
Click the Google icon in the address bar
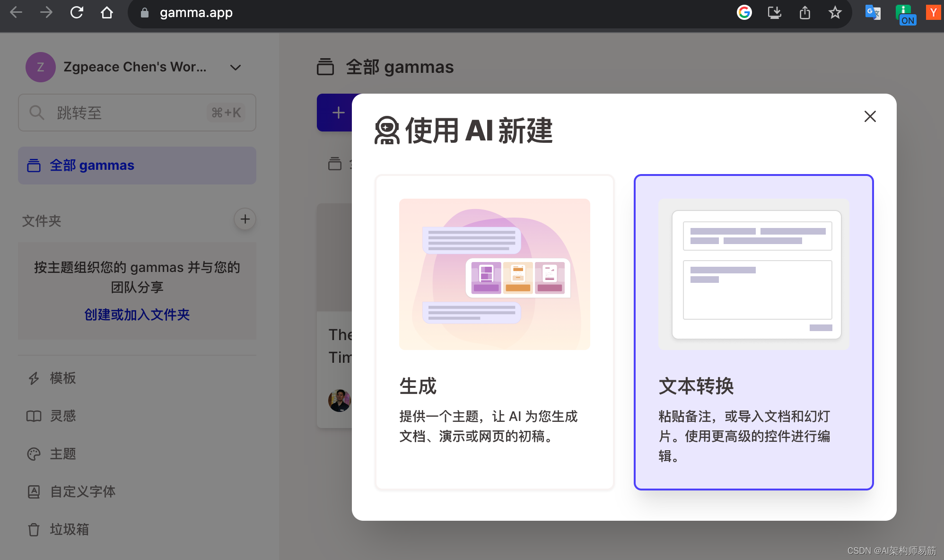(744, 13)
